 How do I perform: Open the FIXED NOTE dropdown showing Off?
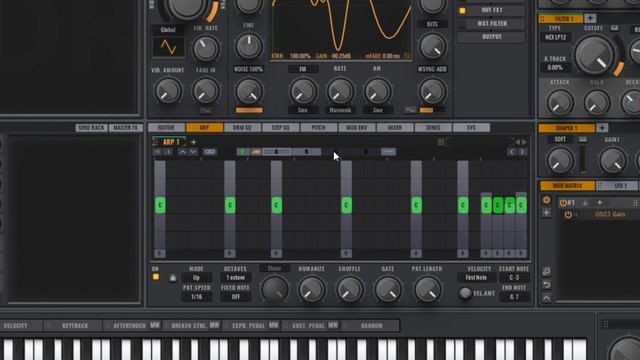tap(236, 297)
